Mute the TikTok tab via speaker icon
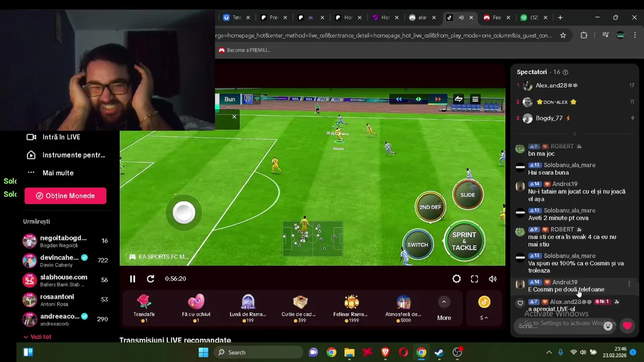The image size is (644, 362). pos(461,18)
